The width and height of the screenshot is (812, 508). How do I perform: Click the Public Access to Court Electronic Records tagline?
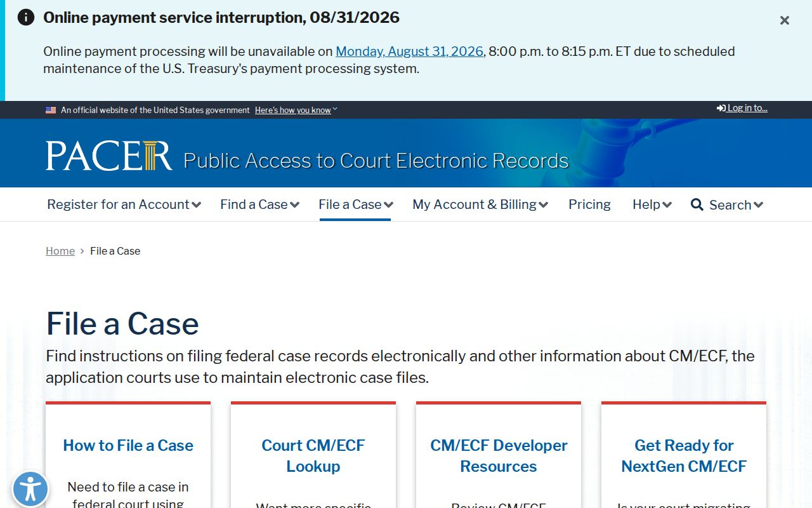point(376,161)
